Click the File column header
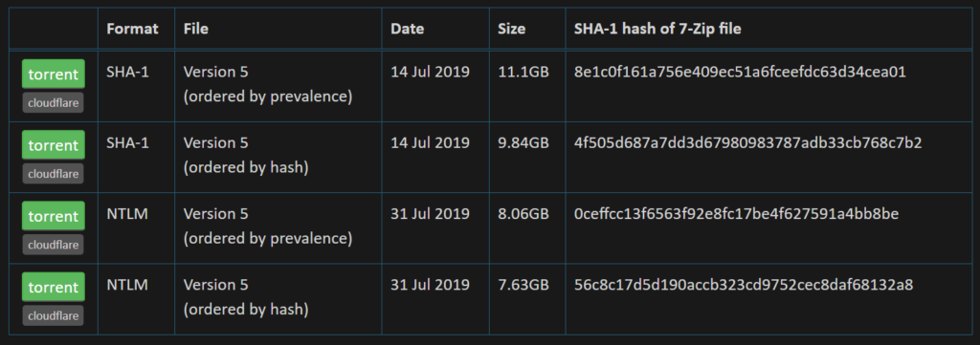Viewport: 980px width, 345px height. (x=195, y=29)
